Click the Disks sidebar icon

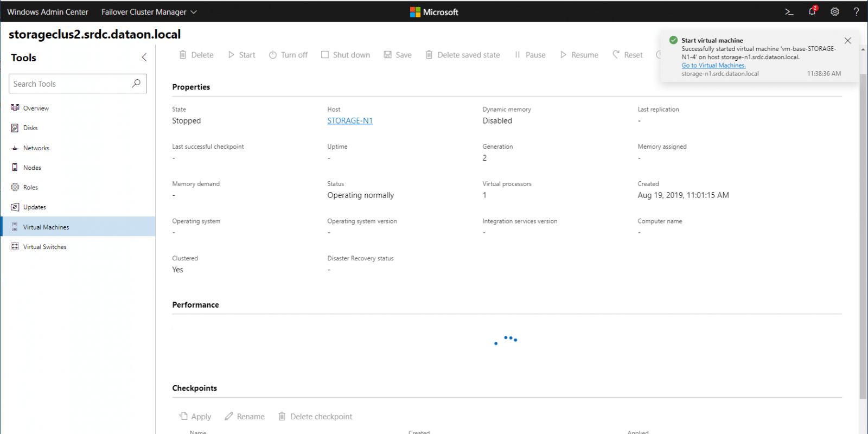pos(15,128)
